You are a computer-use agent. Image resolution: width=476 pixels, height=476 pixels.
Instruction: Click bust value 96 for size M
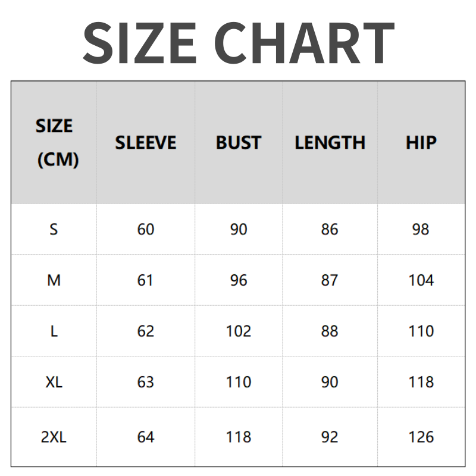pos(238,280)
